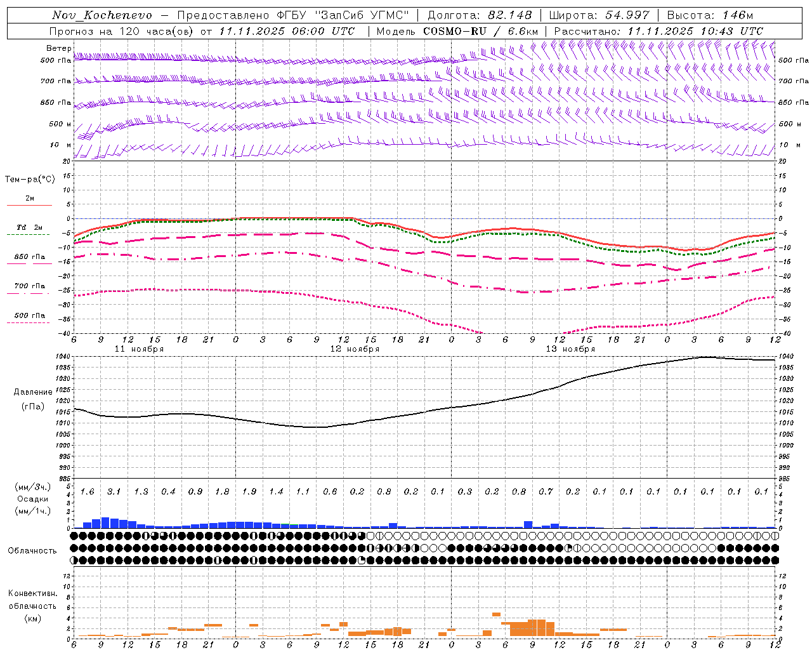Screen dimensions: 812x650
Task: Click the Давление pressure section label
Action: (32, 392)
